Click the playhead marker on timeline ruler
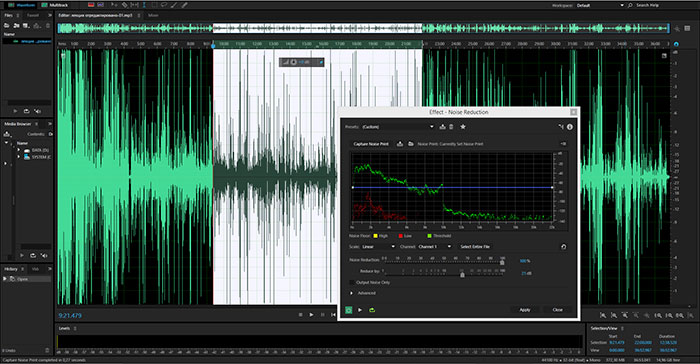 pos(213,45)
